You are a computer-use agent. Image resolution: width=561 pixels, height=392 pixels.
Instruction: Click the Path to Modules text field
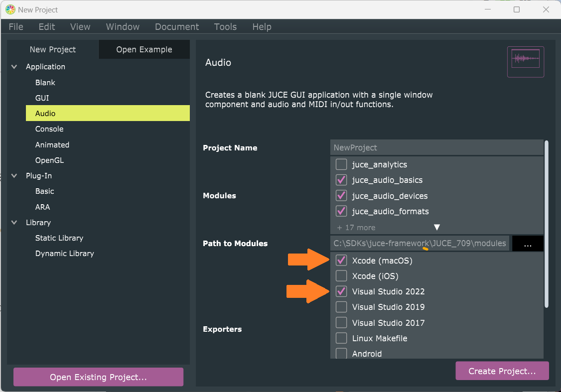[420, 243]
